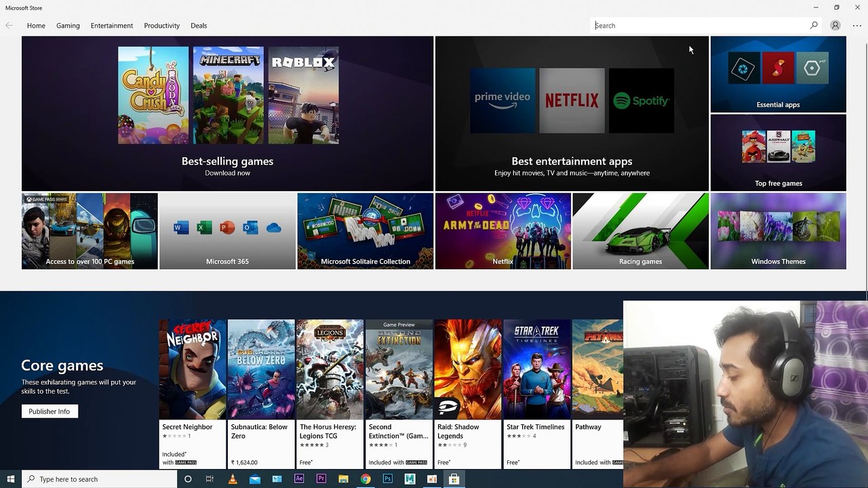Click the Core games heading
Image resolution: width=868 pixels, height=488 pixels.
(62, 365)
